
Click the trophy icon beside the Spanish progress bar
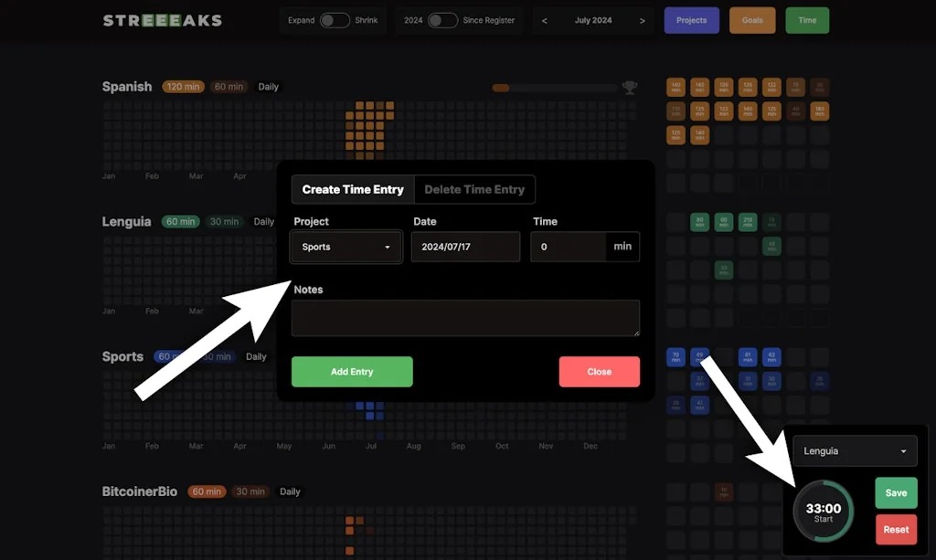coord(629,87)
